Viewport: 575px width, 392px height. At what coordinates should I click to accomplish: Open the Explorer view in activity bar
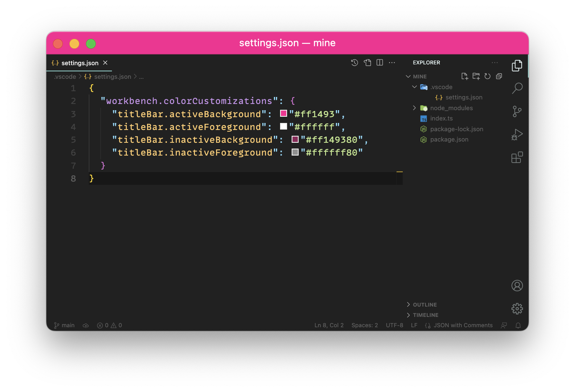(x=517, y=66)
